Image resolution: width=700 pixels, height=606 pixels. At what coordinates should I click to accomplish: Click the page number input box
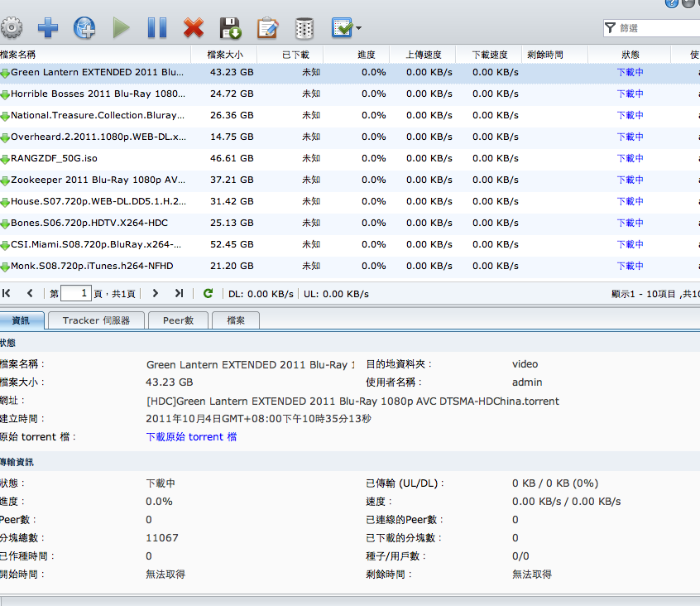tap(75, 293)
